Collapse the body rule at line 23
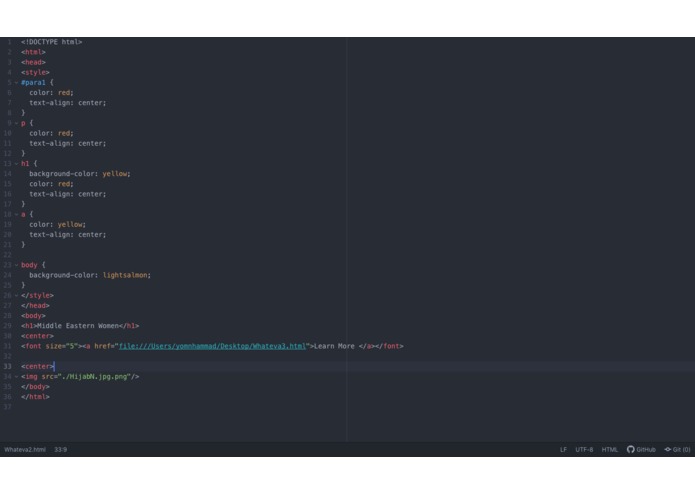 [x=16, y=265]
